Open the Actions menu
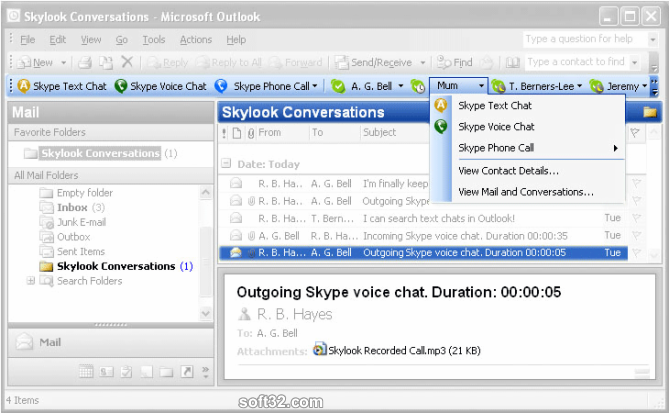 196,40
